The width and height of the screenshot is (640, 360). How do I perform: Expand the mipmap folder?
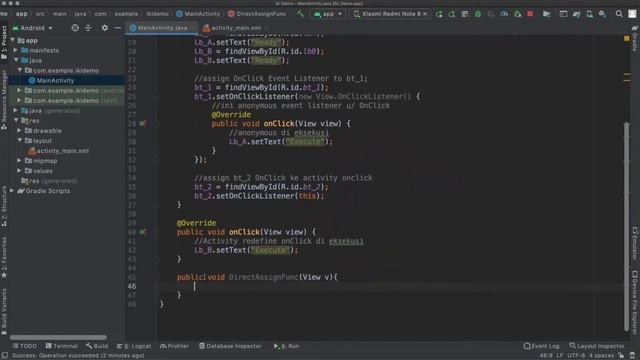(x=20, y=160)
